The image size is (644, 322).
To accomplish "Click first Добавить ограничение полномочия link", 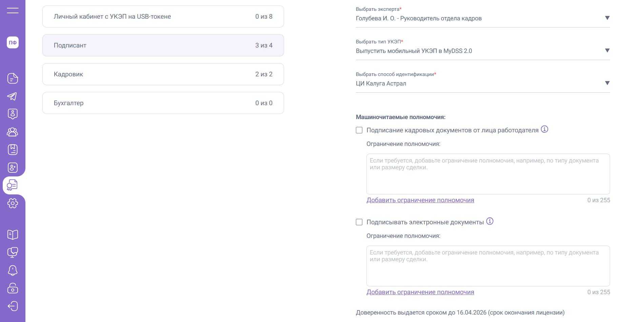I will click(x=420, y=200).
